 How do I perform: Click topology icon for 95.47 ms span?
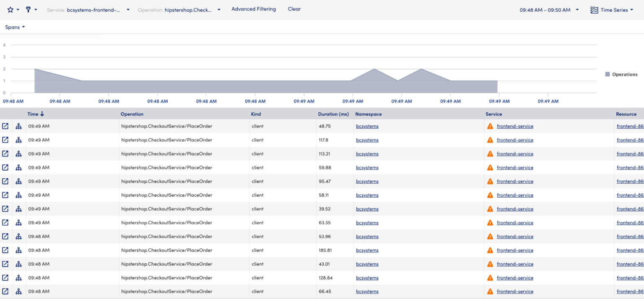[18, 182]
